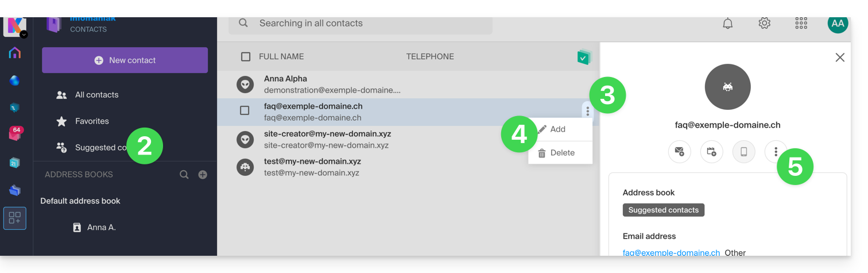Click the green checkmark icon in the header
Viewport: 868px width, 273px height.
tap(584, 57)
